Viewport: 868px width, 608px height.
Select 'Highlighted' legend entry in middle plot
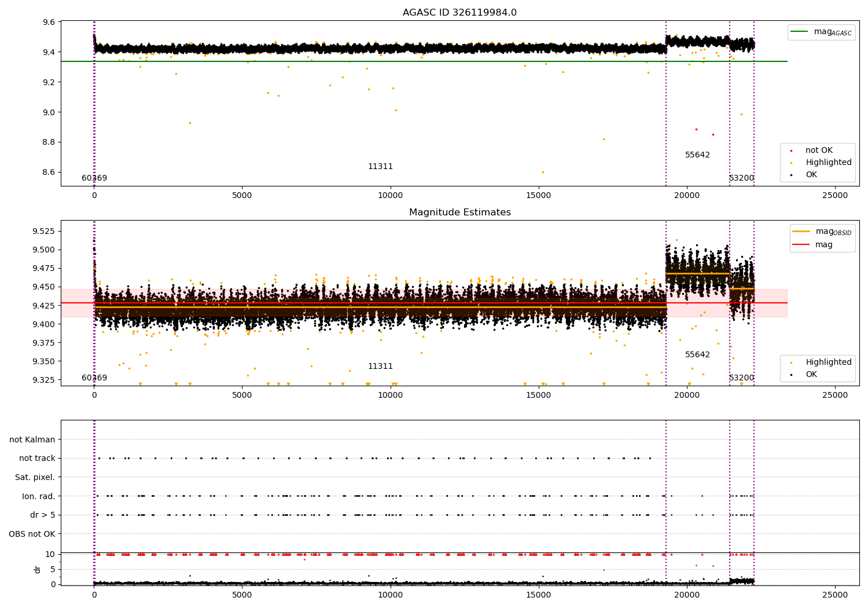click(x=828, y=362)
